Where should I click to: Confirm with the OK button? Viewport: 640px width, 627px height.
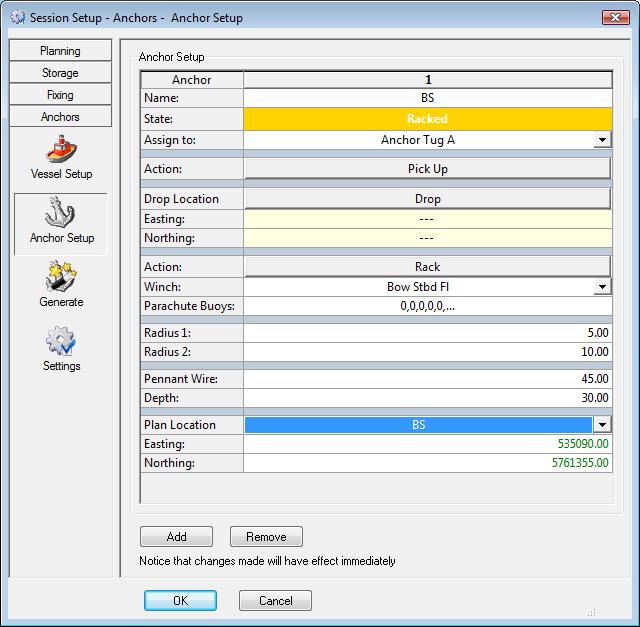pos(180,601)
